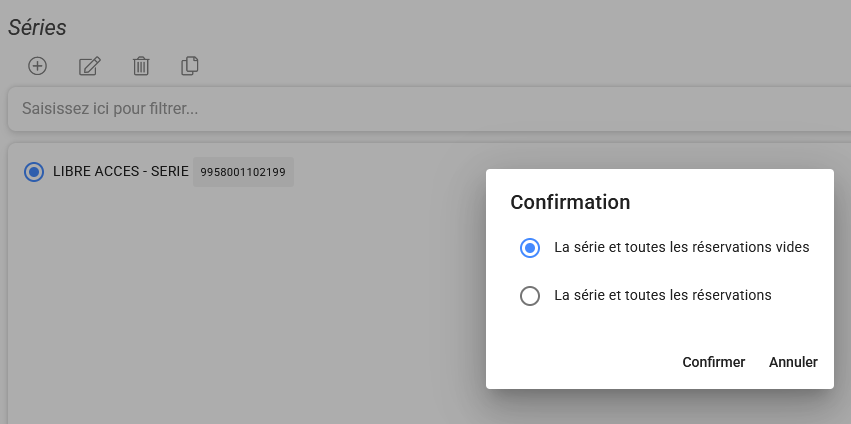Viewport: 851px width, 424px height.
Task: Choose the 'réservations vides' radio circle
Action: coord(530,248)
